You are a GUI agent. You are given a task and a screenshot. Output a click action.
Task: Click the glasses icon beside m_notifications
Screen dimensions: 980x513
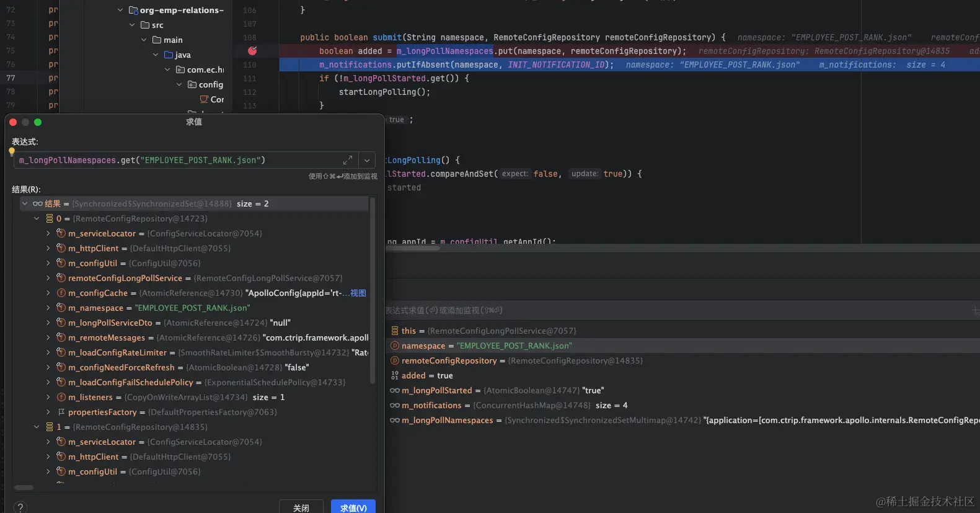(x=395, y=405)
